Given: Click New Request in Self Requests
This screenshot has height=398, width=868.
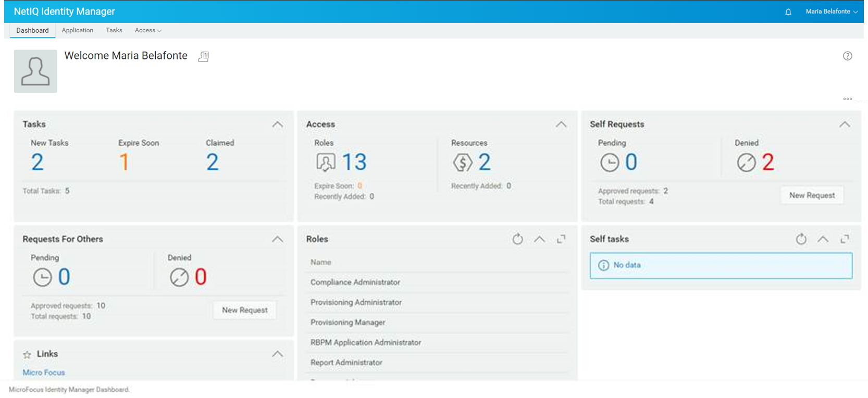Looking at the screenshot, I should [812, 195].
